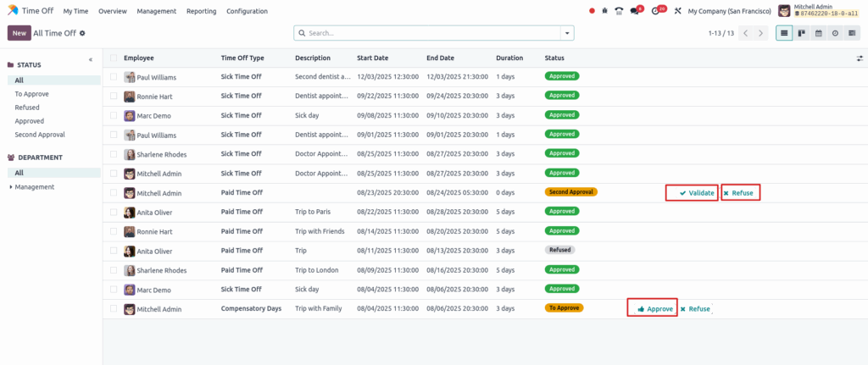Expand the Management department tree item
The height and width of the screenshot is (365, 868).
point(10,187)
